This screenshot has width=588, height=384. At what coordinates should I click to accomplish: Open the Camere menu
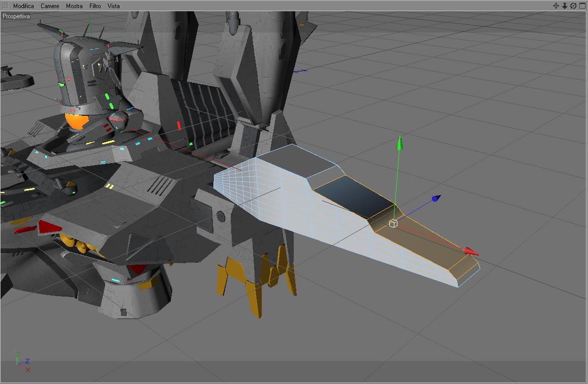click(x=50, y=6)
